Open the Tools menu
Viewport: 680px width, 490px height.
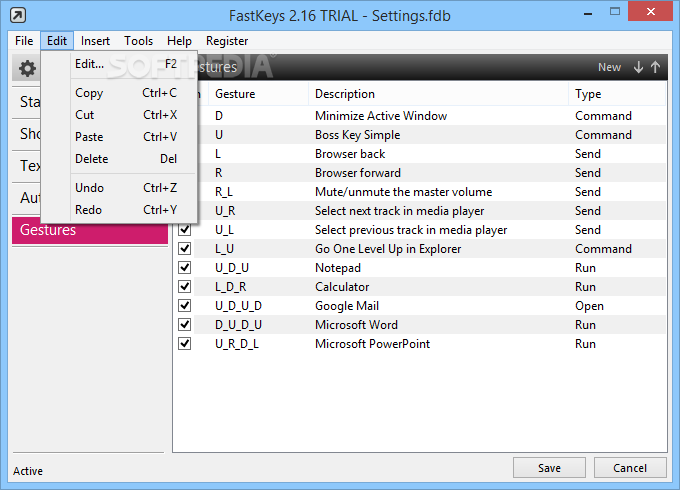click(138, 41)
